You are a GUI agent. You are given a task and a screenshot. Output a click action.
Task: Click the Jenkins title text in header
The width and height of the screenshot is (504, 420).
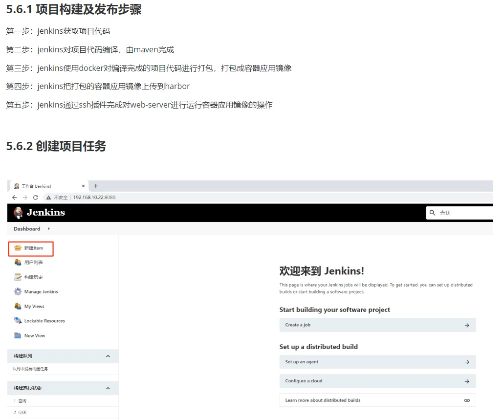45,213
